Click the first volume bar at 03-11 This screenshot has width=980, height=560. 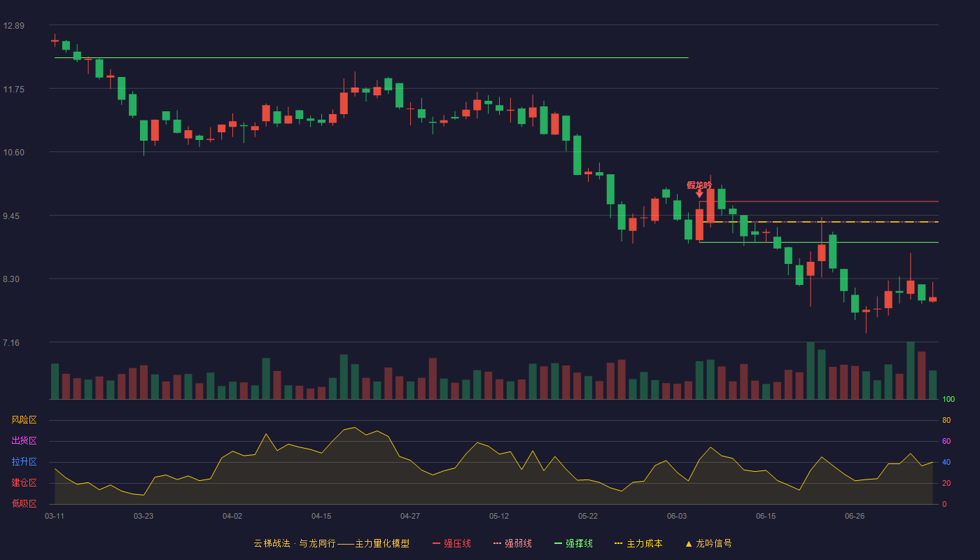[55, 381]
